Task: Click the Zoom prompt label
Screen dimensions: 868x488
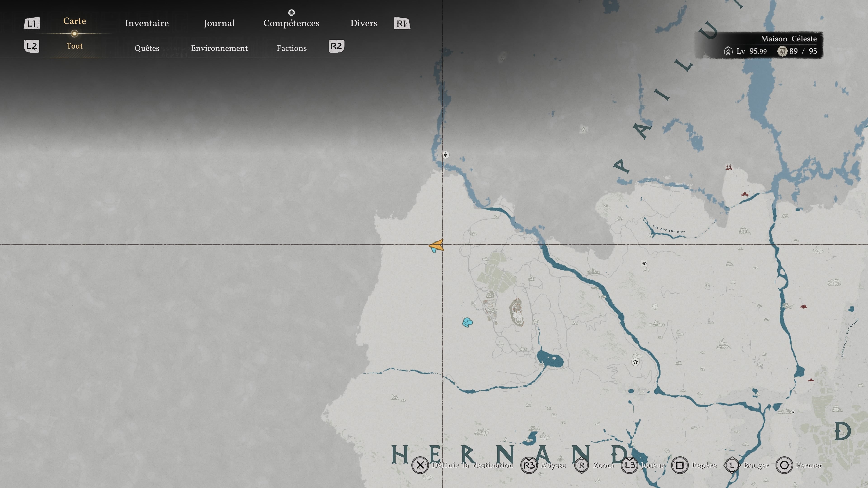Action: [x=604, y=465]
